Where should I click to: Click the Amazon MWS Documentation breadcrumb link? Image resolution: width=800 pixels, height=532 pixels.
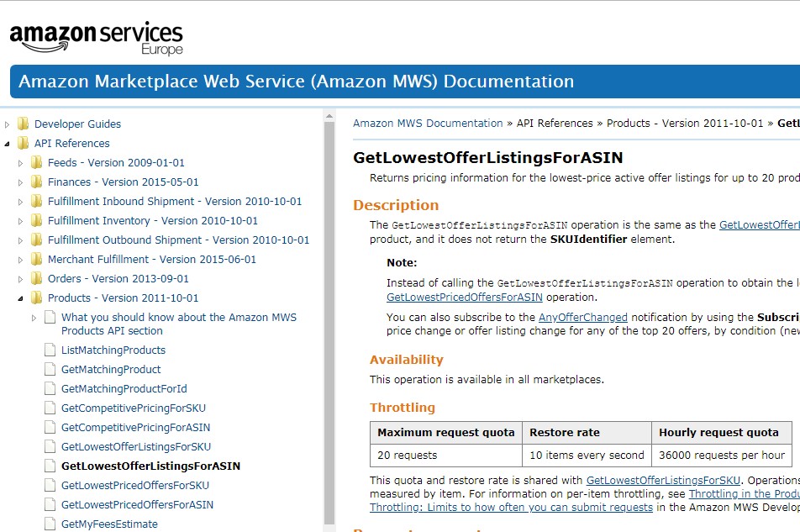(x=428, y=124)
